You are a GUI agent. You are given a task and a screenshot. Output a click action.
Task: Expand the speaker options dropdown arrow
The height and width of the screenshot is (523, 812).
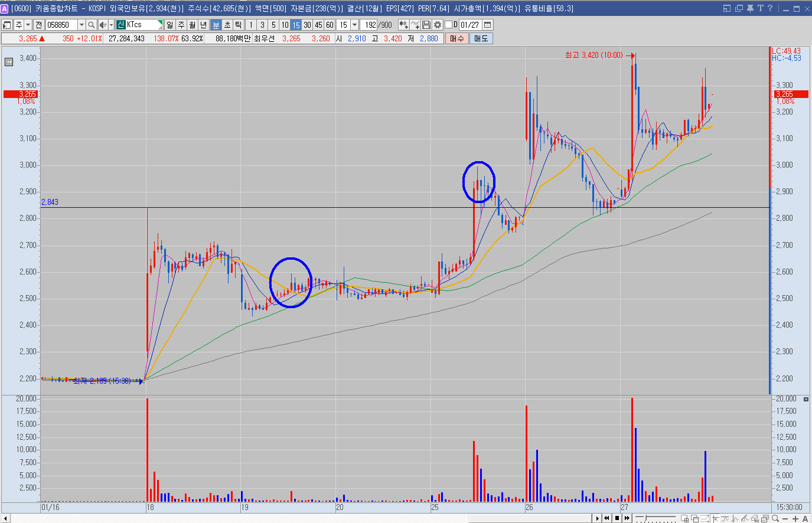[x=111, y=25]
